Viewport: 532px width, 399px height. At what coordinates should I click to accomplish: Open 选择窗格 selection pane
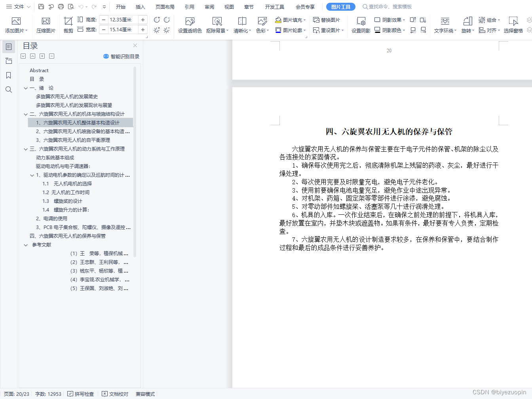tap(513, 25)
